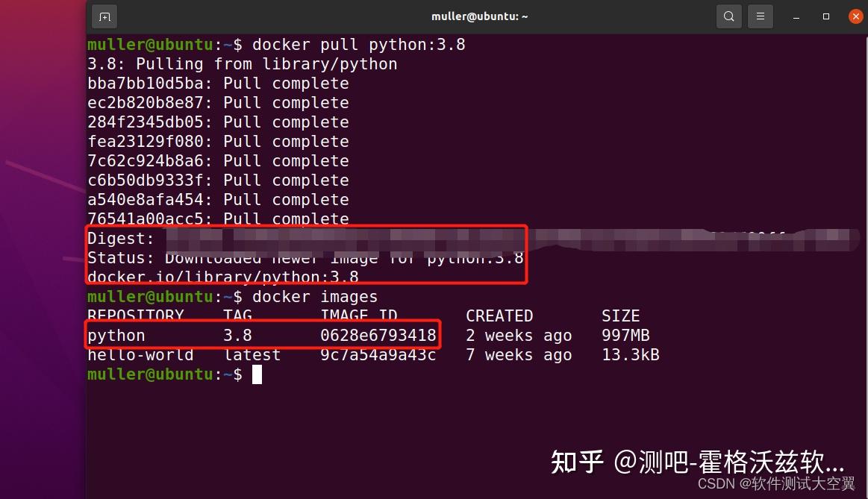Open the terminal hamburger menu
868x499 pixels.
click(x=760, y=16)
